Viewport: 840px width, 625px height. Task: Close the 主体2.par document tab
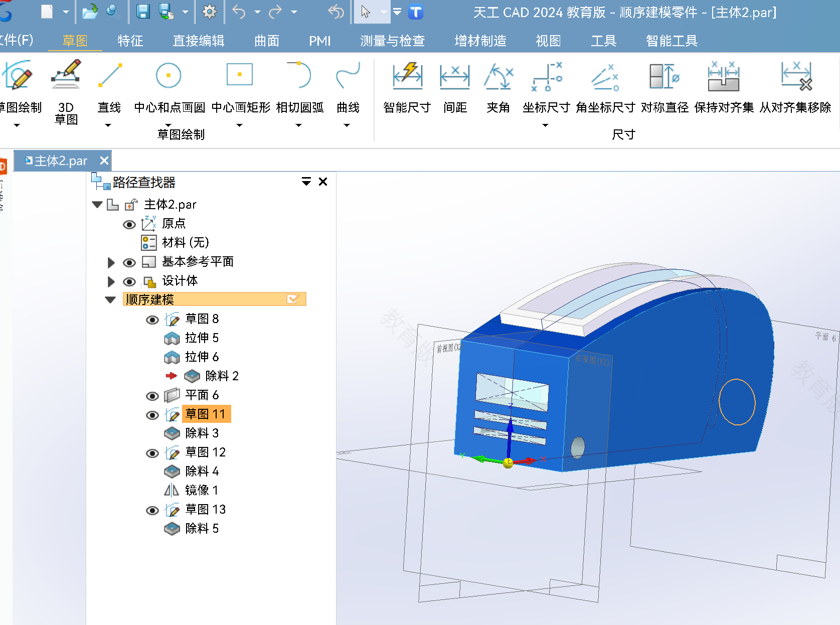(104, 161)
